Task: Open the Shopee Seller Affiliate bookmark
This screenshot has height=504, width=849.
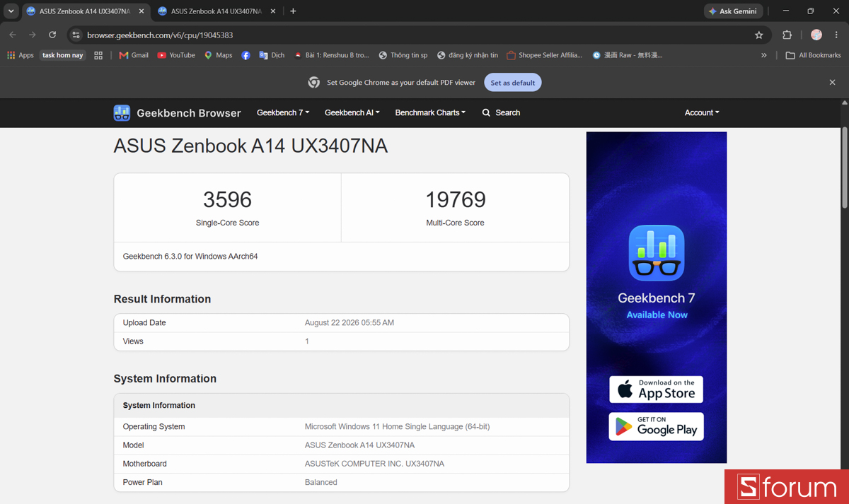Action: (x=545, y=55)
